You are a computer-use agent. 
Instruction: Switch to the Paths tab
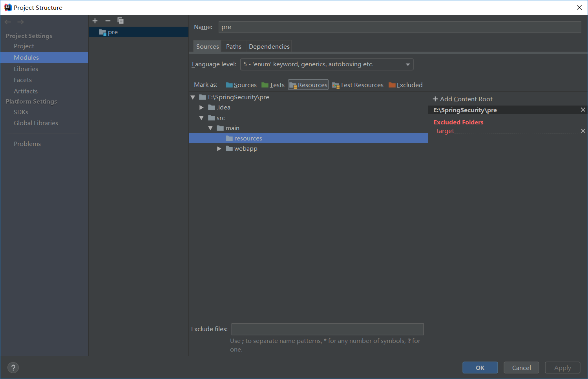tap(233, 46)
